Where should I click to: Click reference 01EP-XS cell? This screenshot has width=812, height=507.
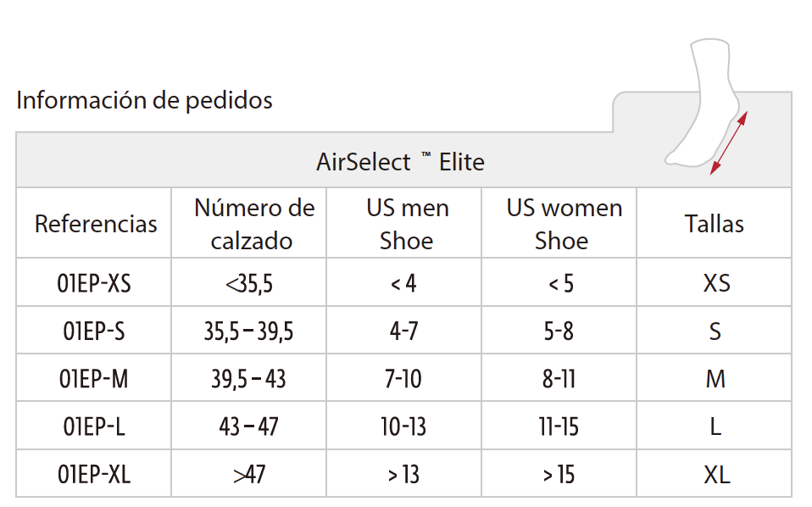point(94,283)
